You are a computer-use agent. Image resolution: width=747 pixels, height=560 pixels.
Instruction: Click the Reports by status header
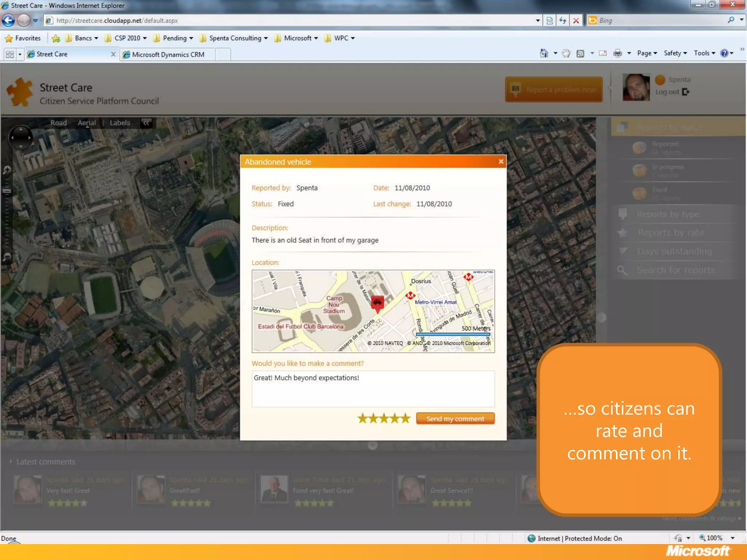coord(678,127)
